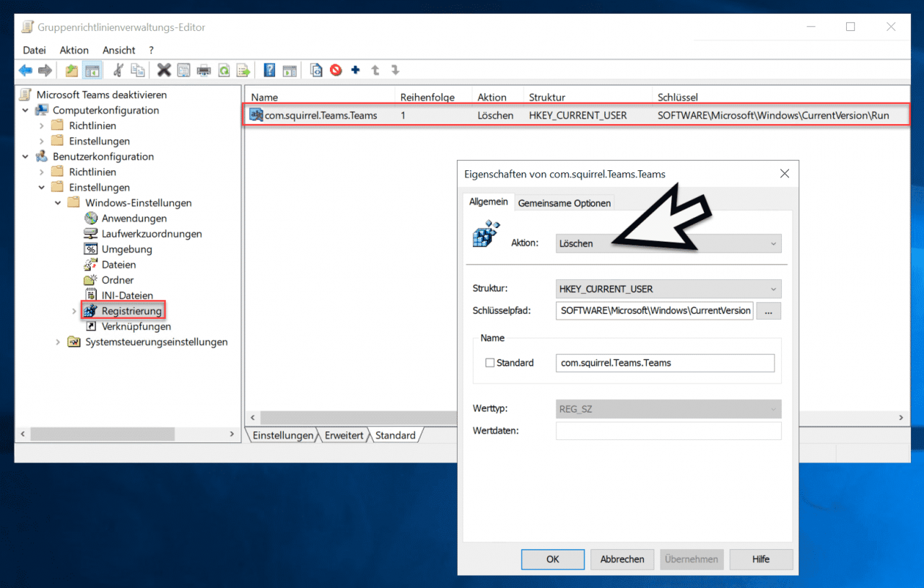Select the com.squirrel.Teams.Teams list row
This screenshot has height=588, width=924.
pyautogui.click(x=575, y=115)
